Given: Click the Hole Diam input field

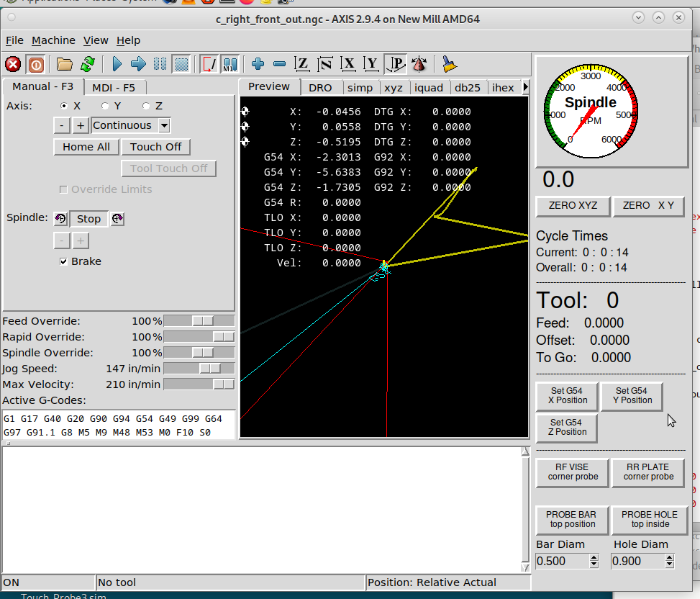Looking at the screenshot, I should pyautogui.click(x=636, y=561).
